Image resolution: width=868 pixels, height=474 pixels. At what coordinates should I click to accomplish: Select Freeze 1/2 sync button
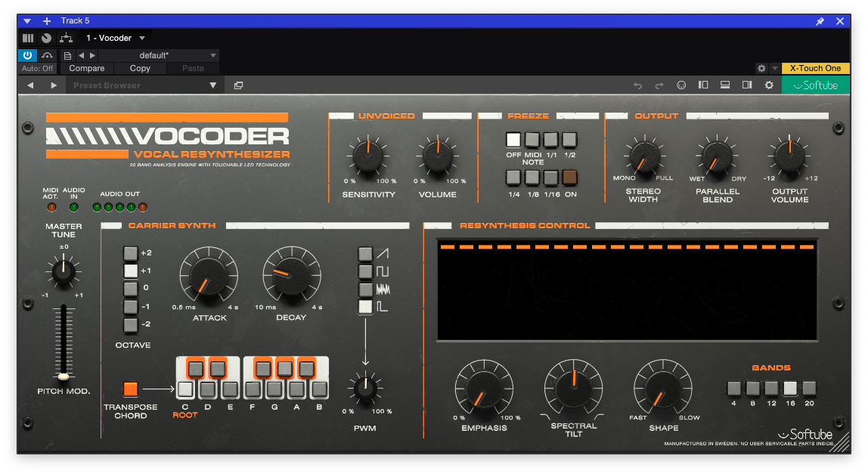click(569, 140)
